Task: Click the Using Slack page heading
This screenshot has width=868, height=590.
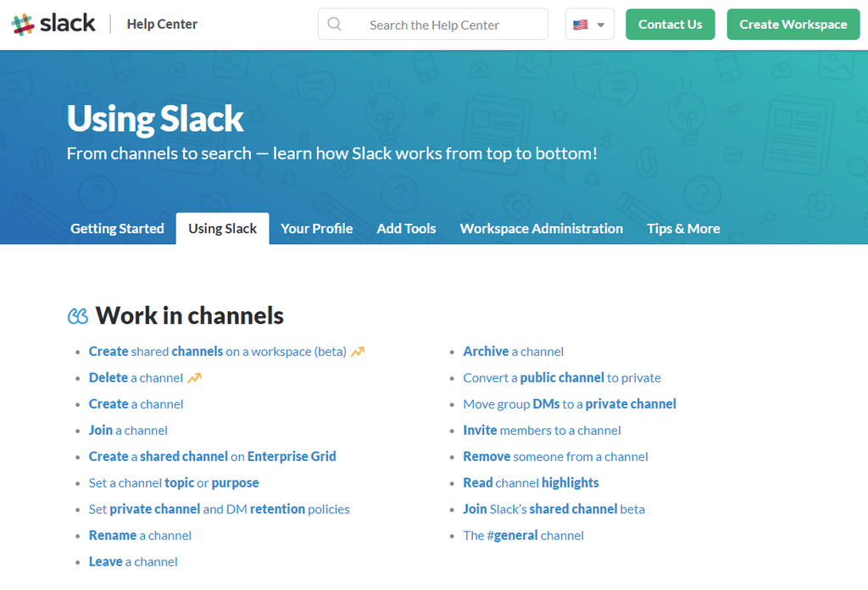Action: (155, 119)
